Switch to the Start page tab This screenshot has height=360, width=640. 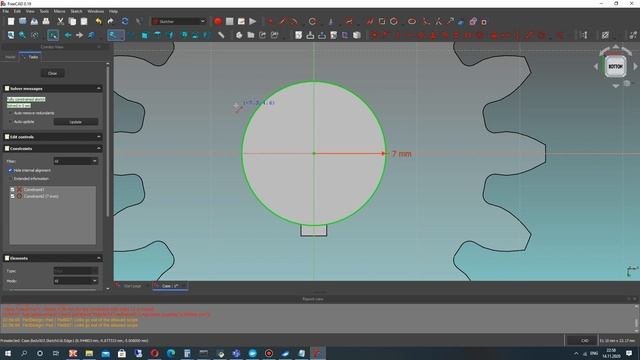(132, 286)
